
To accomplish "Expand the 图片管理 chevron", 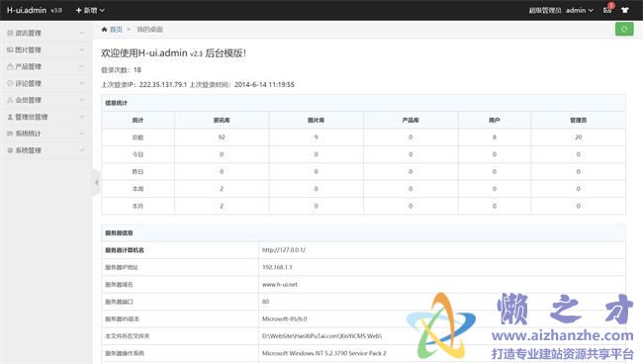I will 81,49.
